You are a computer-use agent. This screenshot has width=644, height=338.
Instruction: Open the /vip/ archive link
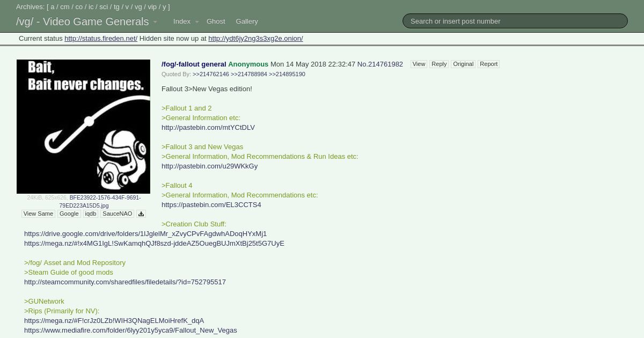click(x=152, y=7)
